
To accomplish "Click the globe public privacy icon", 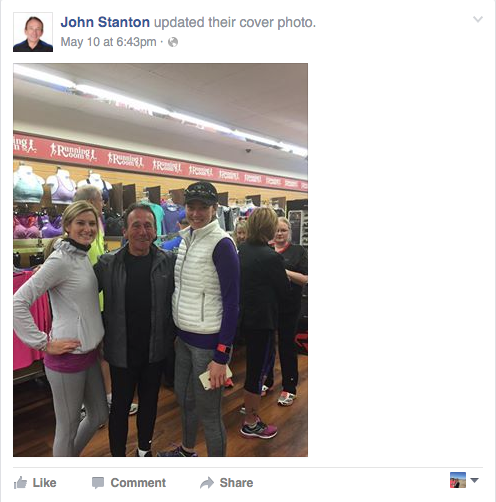I will tap(173, 42).
